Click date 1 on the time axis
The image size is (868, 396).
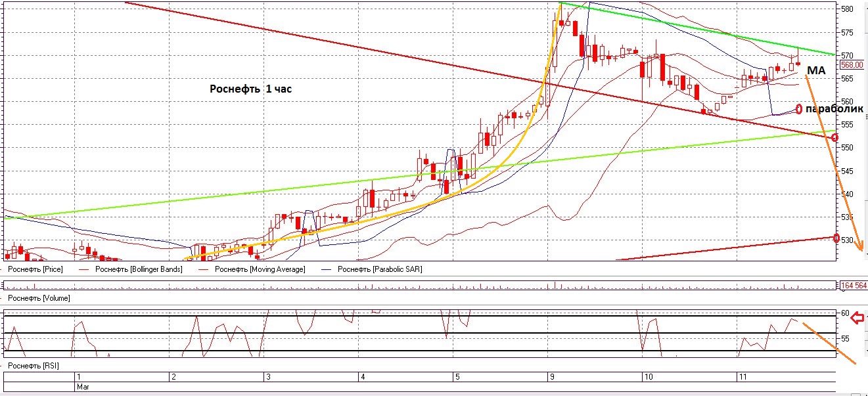tap(79, 377)
